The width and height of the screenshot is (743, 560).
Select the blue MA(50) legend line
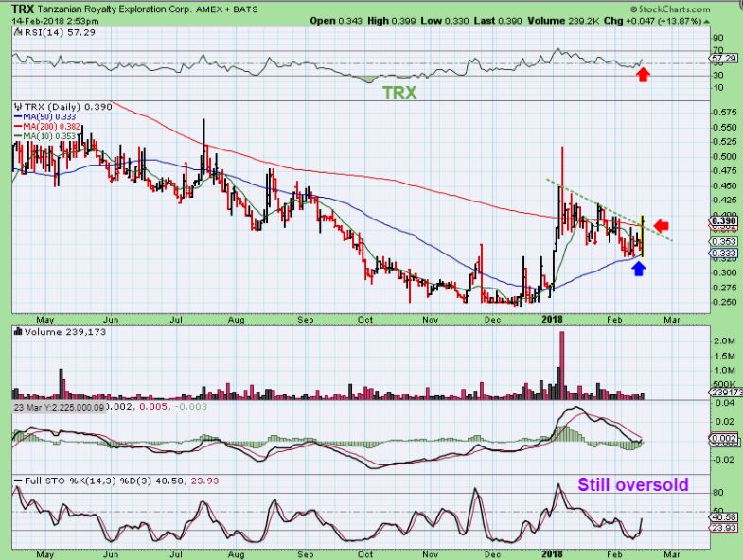click(19, 116)
